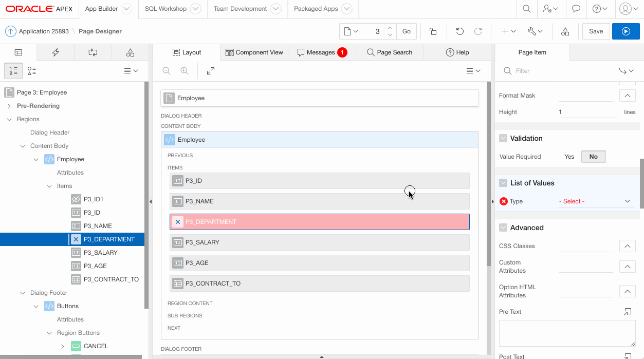The height and width of the screenshot is (359, 644).
Task: Set Value Required to No
Action: 593,157
